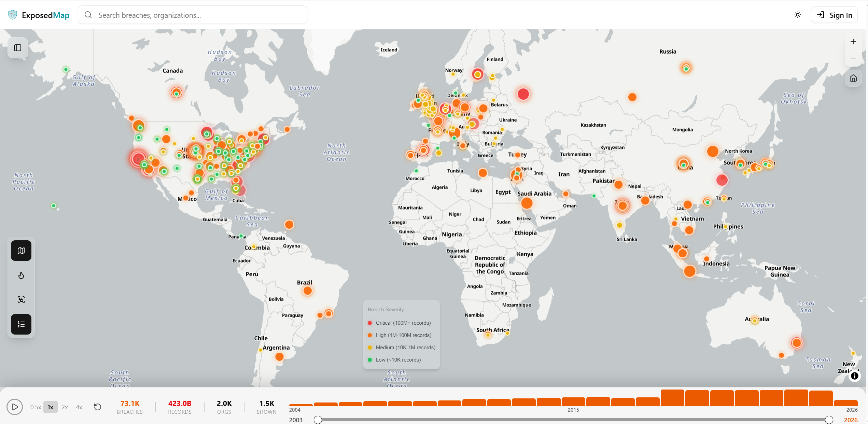Select Critical severity in the legend

pos(403,323)
